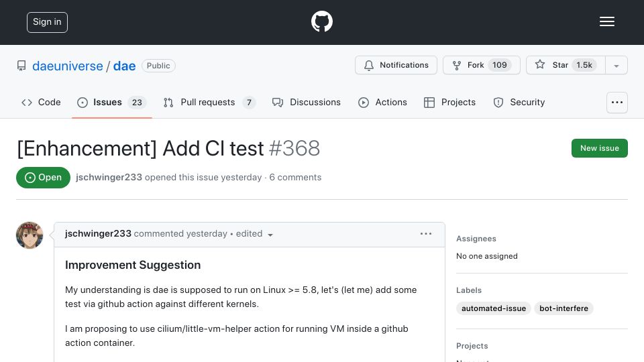Click the automated-issue label
This screenshot has height=362, width=644.
point(494,308)
